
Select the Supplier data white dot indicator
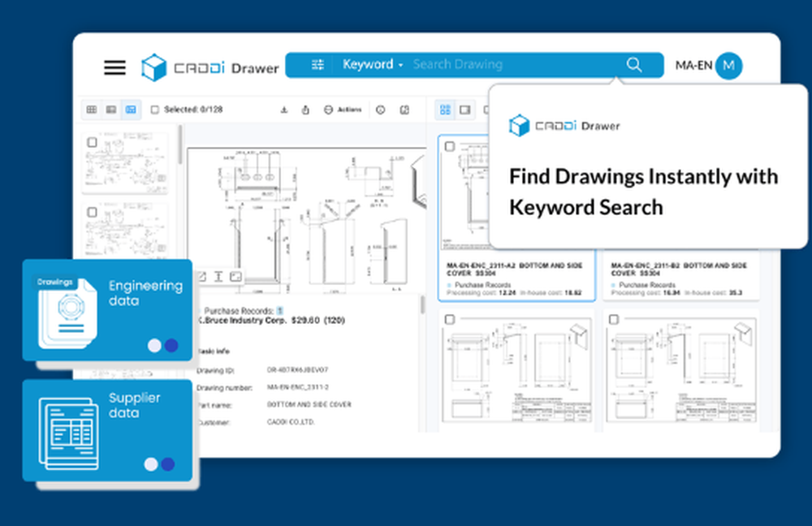point(151,464)
